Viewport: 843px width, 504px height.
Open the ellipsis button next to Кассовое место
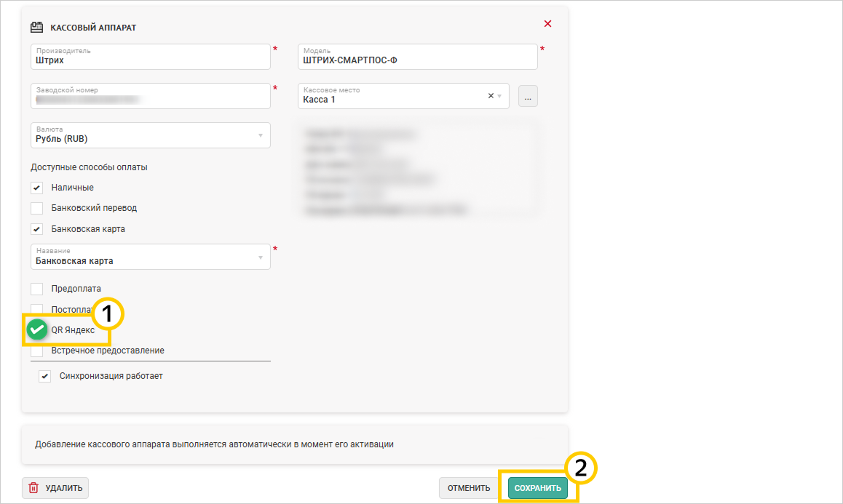coord(528,96)
